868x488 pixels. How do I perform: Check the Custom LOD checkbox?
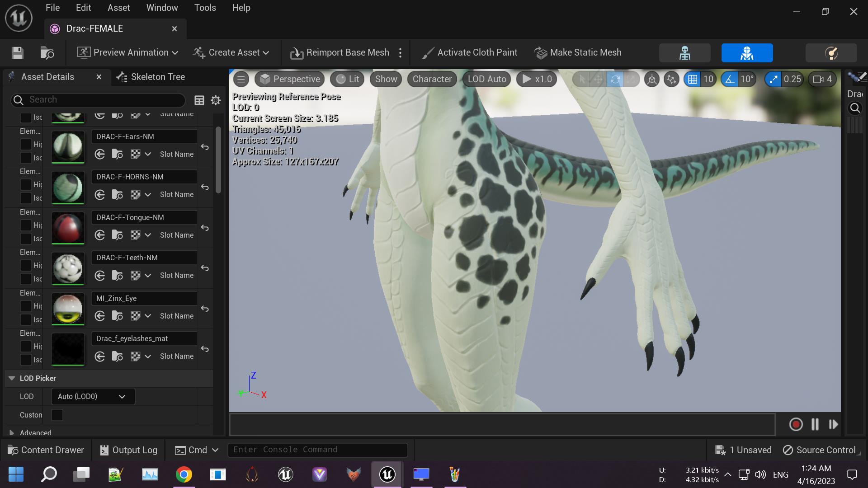pyautogui.click(x=57, y=415)
